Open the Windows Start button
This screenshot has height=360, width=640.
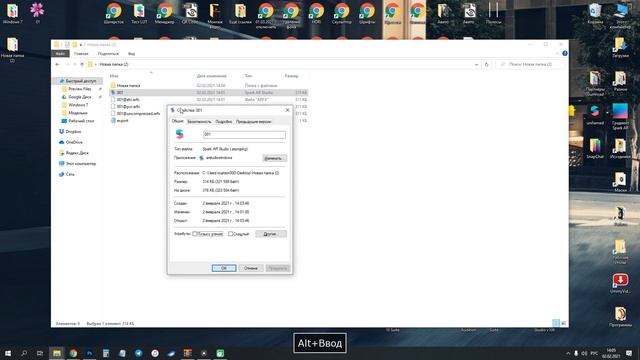8,353
